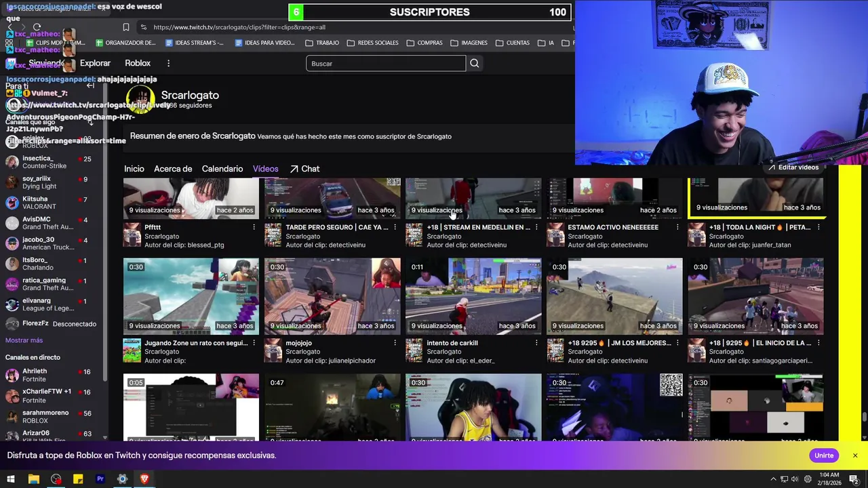Open options menu for JM LOS MEJORES clip
This screenshot has width=868, height=488.
pos(677,343)
